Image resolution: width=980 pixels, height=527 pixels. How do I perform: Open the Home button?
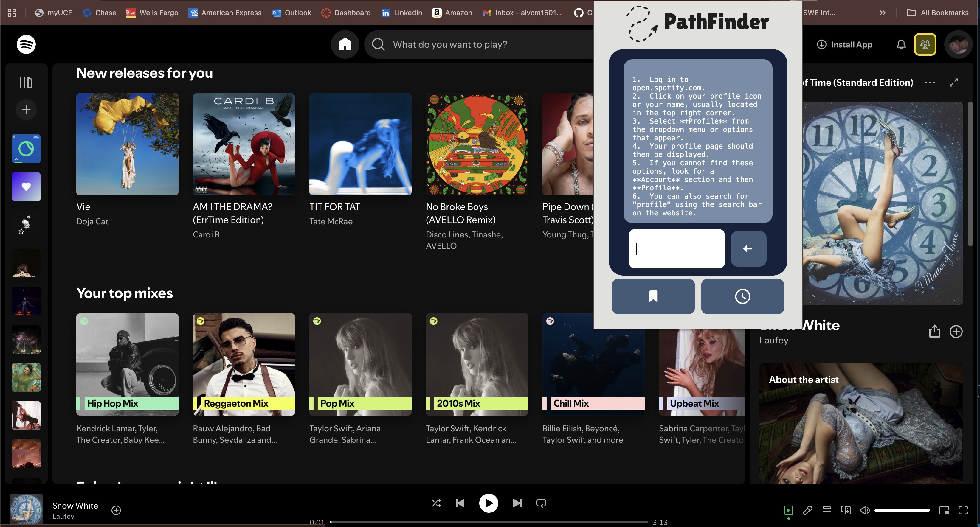(x=345, y=44)
